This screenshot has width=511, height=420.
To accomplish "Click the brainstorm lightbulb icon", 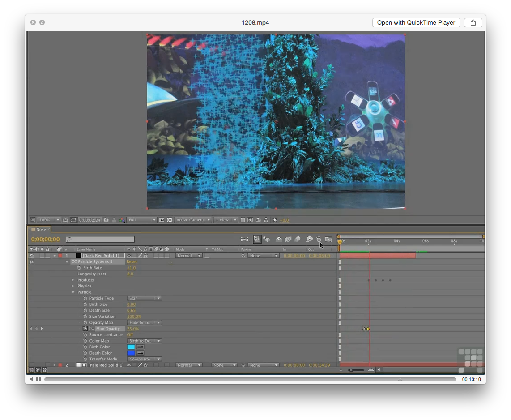I will [x=309, y=240].
